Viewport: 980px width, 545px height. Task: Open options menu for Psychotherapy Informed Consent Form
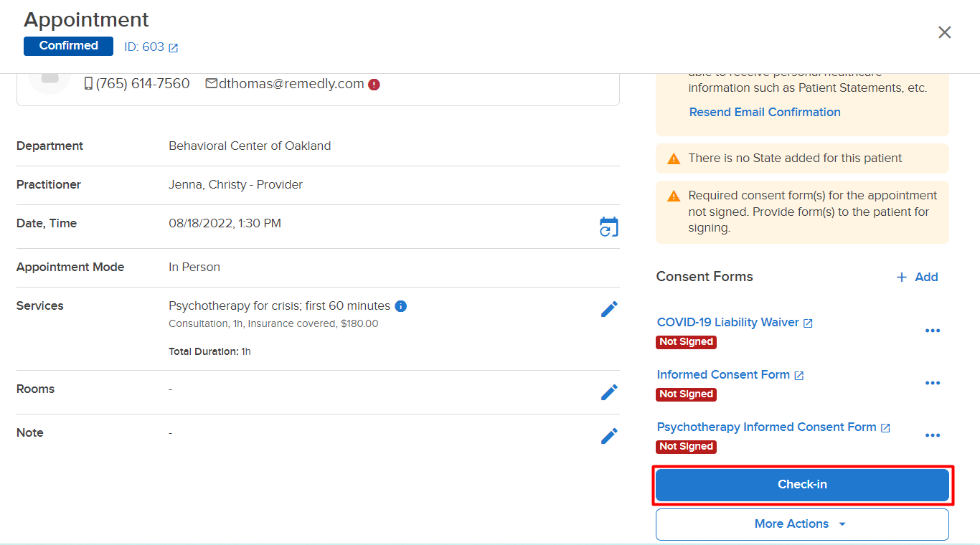tap(933, 435)
